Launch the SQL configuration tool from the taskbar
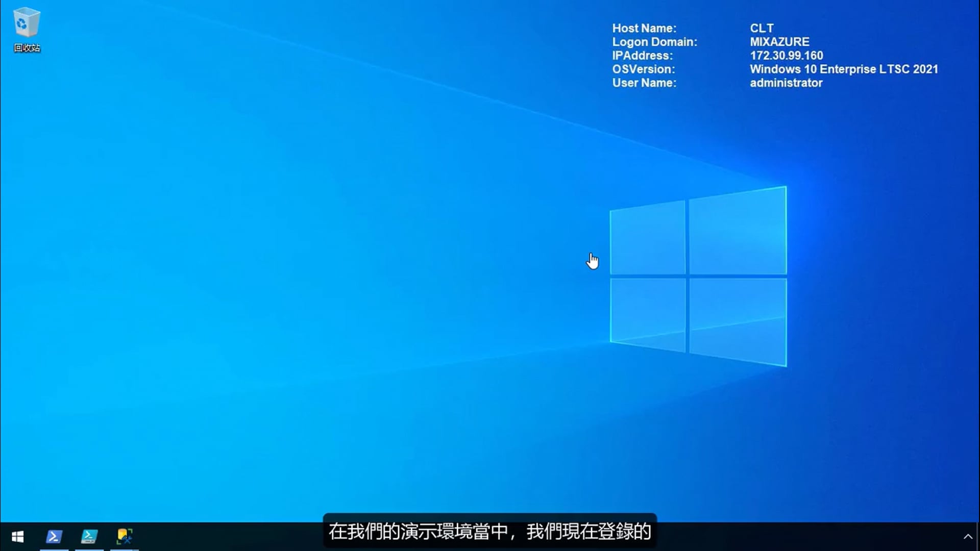 [x=124, y=536]
